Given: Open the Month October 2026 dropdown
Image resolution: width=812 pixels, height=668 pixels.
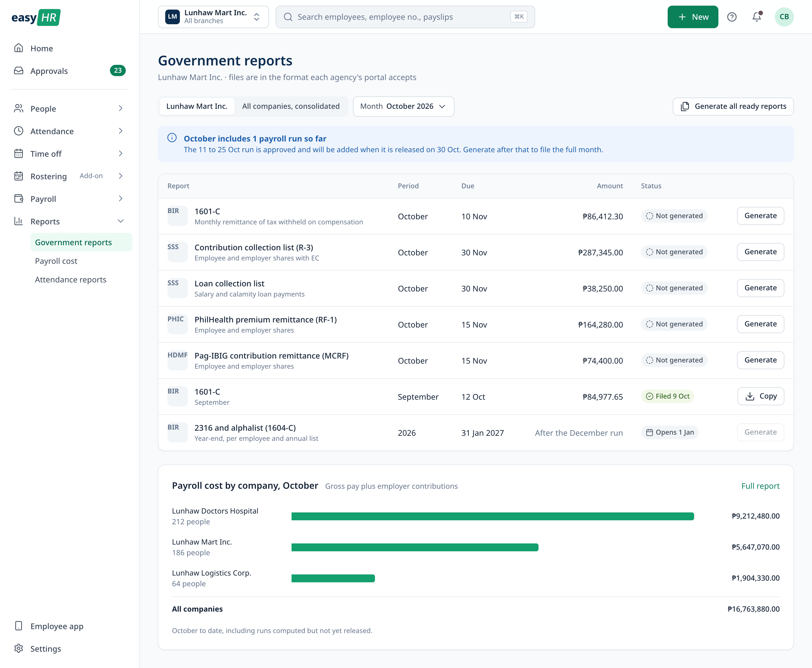Looking at the screenshot, I should tap(403, 106).
